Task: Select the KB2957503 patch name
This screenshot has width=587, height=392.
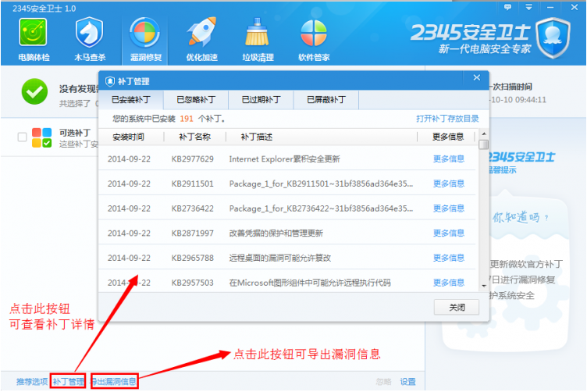Action: [x=193, y=283]
